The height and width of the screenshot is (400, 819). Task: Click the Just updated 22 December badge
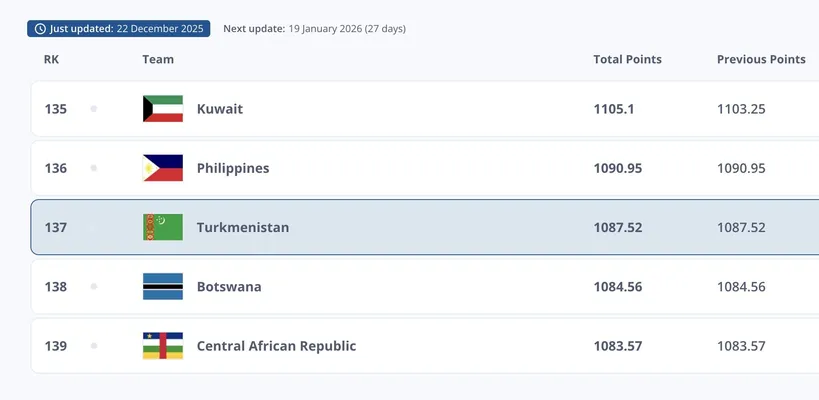pos(119,29)
